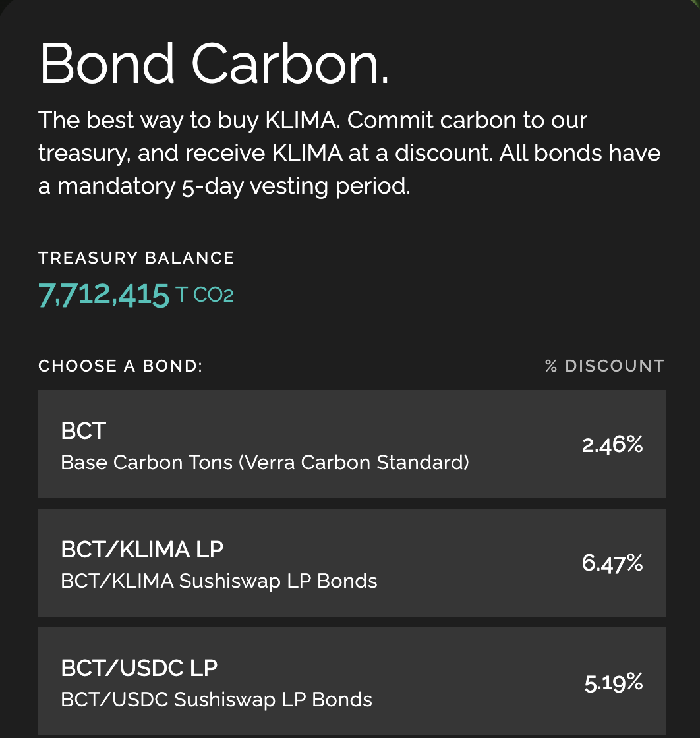
Task: Click the treasury balance amount 7,712,415
Action: [104, 293]
